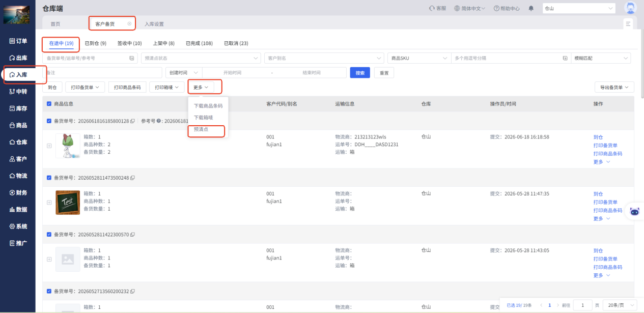Open the 预清点状态 filter dropdown
644x313 pixels.
(x=201, y=58)
